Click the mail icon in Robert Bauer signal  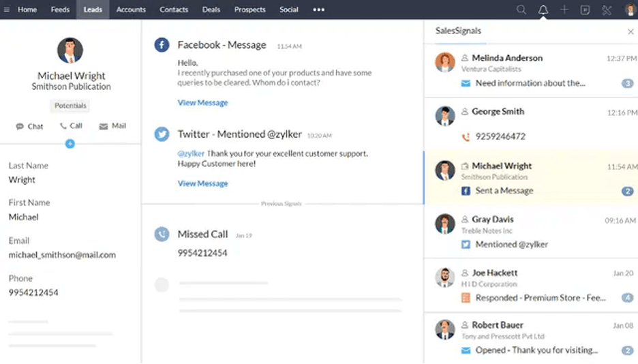point(466,350)
